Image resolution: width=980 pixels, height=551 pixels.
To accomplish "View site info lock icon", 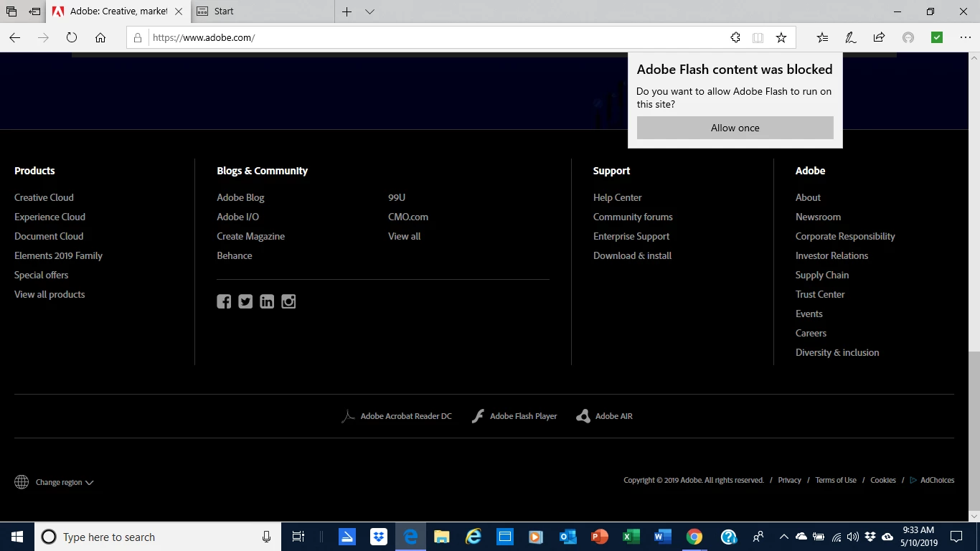I will click(x=138, y=37).
